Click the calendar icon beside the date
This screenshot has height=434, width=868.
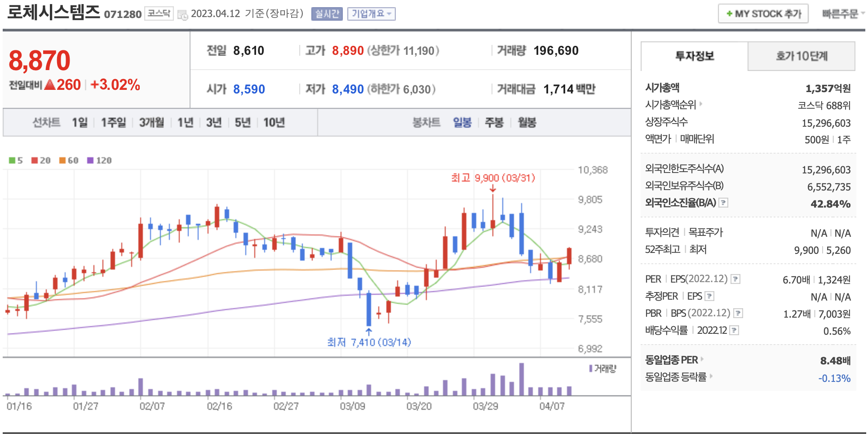[182, 15]
